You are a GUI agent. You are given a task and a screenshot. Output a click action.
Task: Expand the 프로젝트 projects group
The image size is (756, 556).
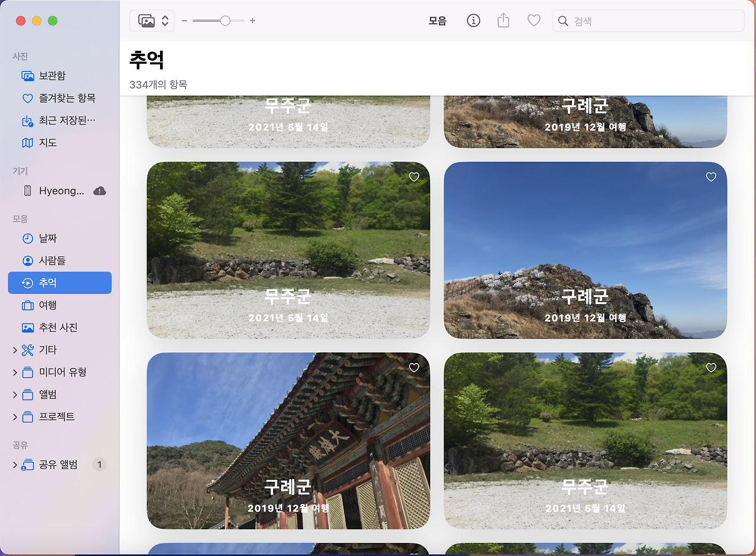(x=15, y=417)
